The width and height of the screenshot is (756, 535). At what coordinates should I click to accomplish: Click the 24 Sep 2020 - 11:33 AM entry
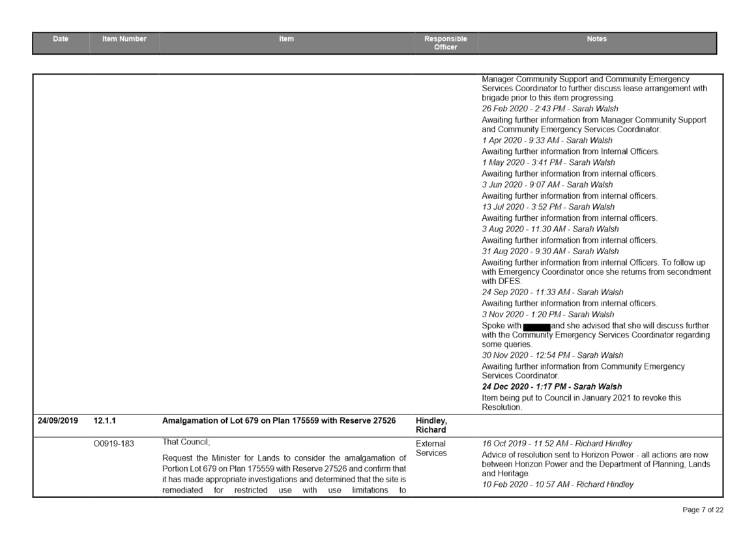point(553,292)
